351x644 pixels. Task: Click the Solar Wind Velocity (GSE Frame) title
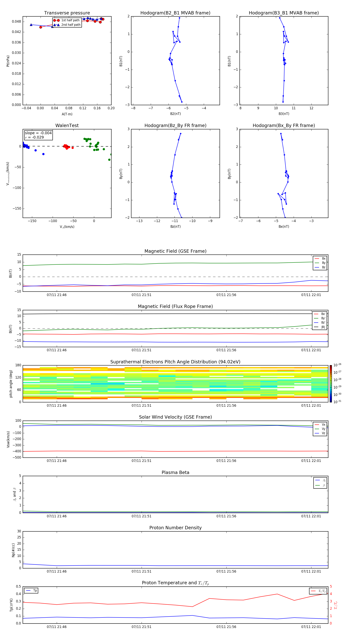(175, 417)
